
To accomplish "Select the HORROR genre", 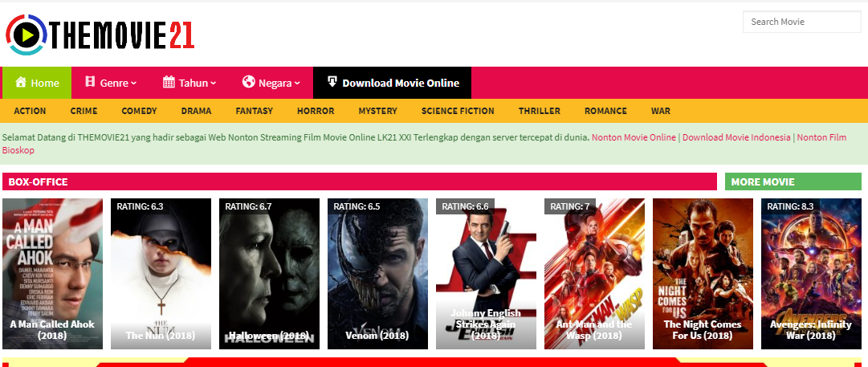I will (316, 111).
